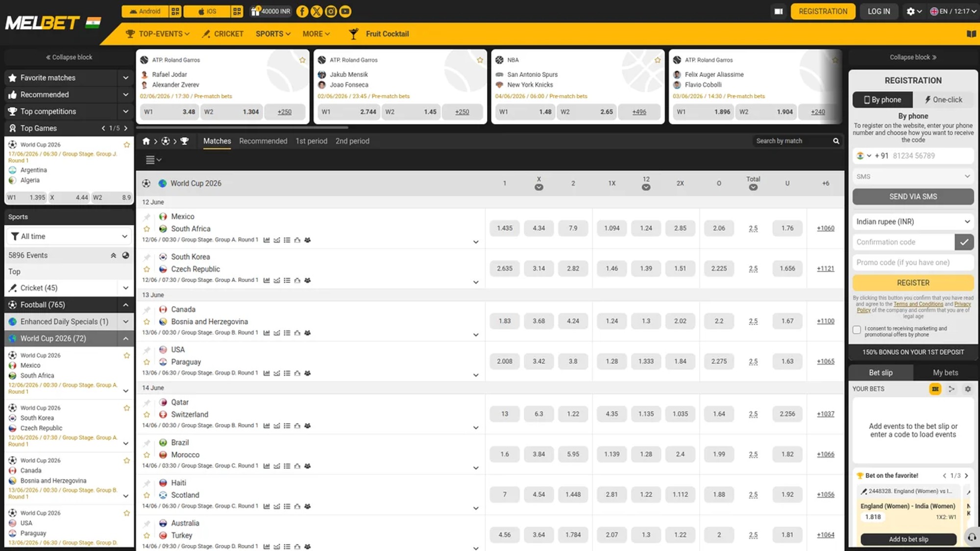
Task: Click the LOG IN button
Action: coord(879,11)
